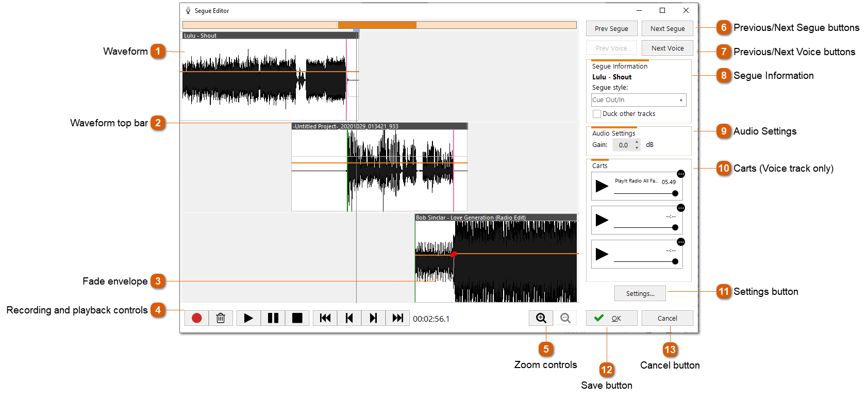
Task: Play the second empty cart
Action: (602, 220)
